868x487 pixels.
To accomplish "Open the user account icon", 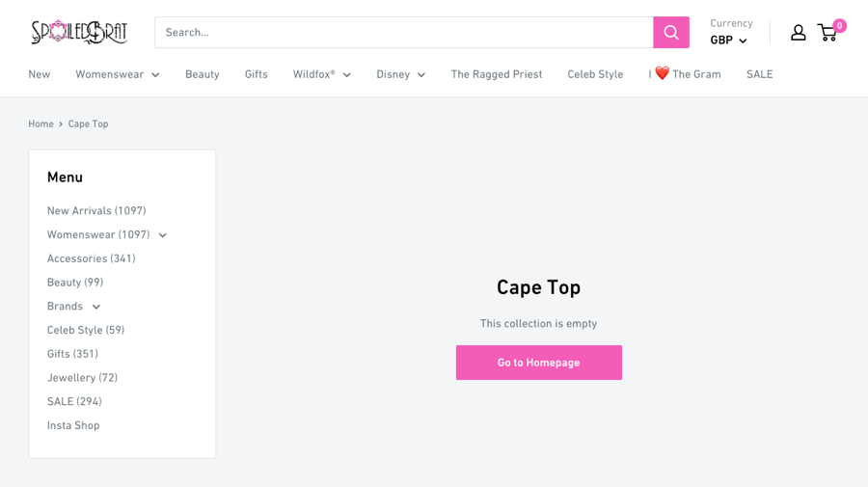I will (x=798, y=33).
